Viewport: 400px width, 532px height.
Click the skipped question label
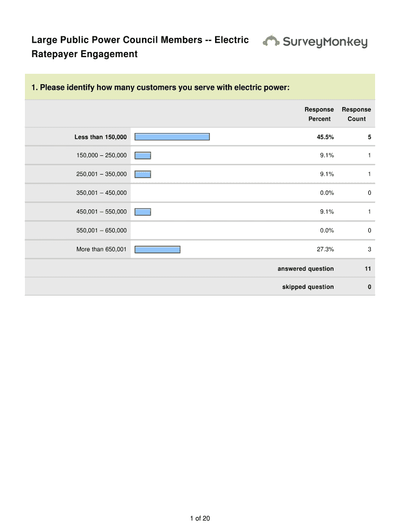click(x=308, y=287)
